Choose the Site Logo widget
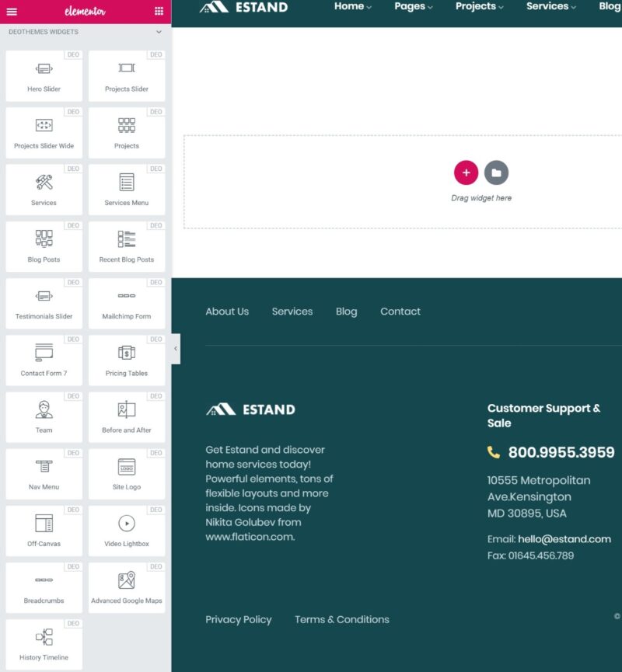The height and width of the screenshot is (672, 622). 127,474
